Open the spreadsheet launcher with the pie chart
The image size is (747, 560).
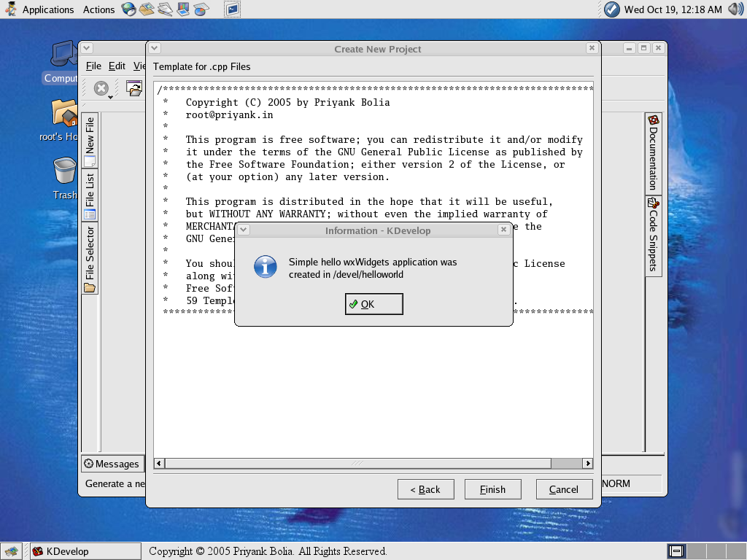201,9
